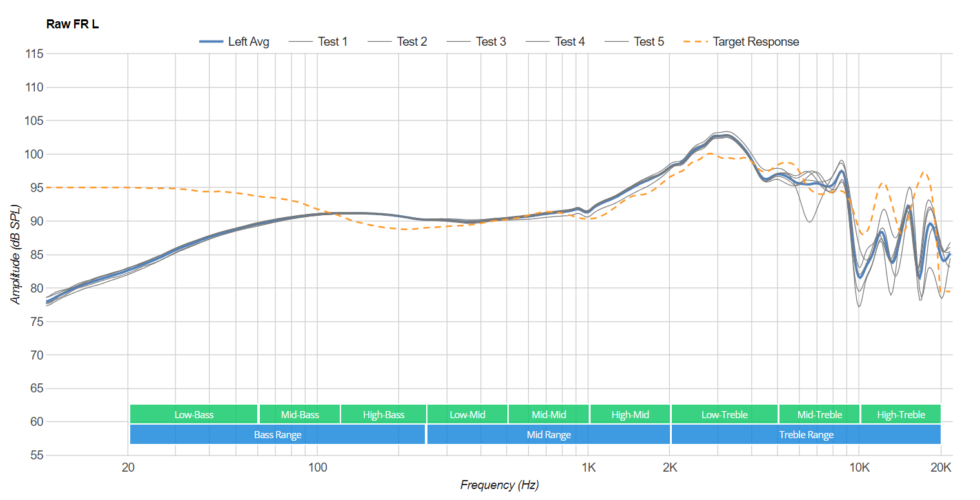This screenshot has height=500, width=980.
Task: Select the blue Bass Range bar
Action: [x=277, y=434]
